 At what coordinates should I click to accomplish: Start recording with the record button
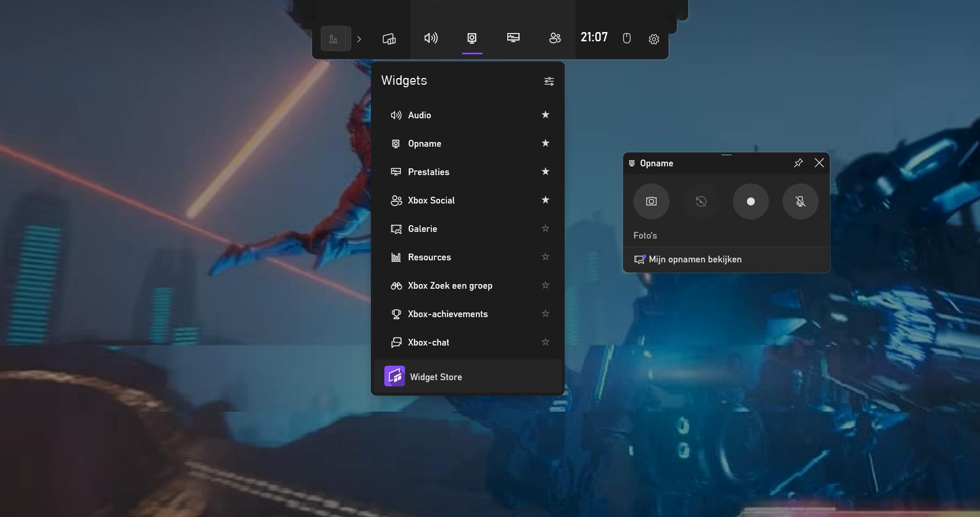(x=751, y=201)
